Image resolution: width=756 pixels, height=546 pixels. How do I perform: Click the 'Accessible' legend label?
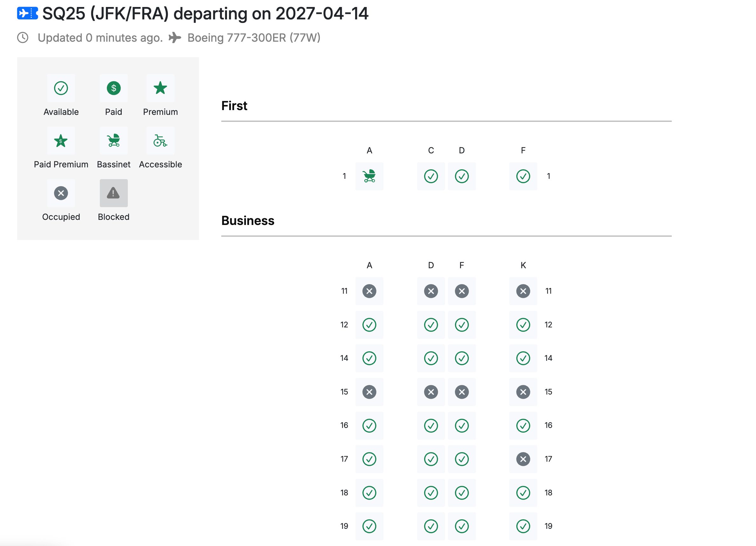[160, 164]
